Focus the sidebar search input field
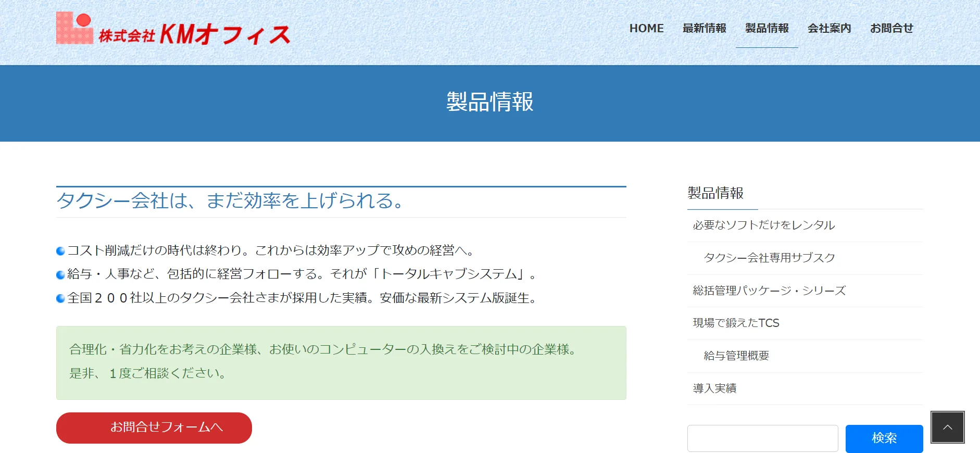 [763, 438]
